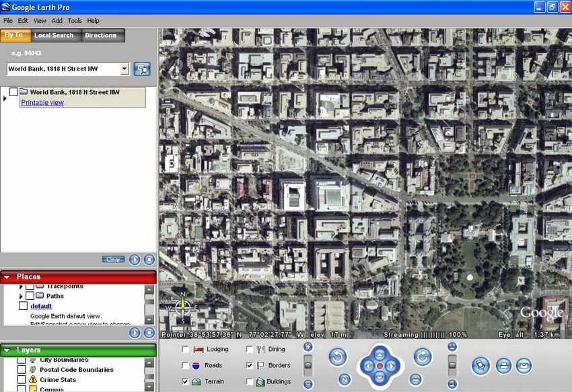This screenshot has height=392, width=572.
Task: Click the reset tilt button
Action: (x=415, y=380)
